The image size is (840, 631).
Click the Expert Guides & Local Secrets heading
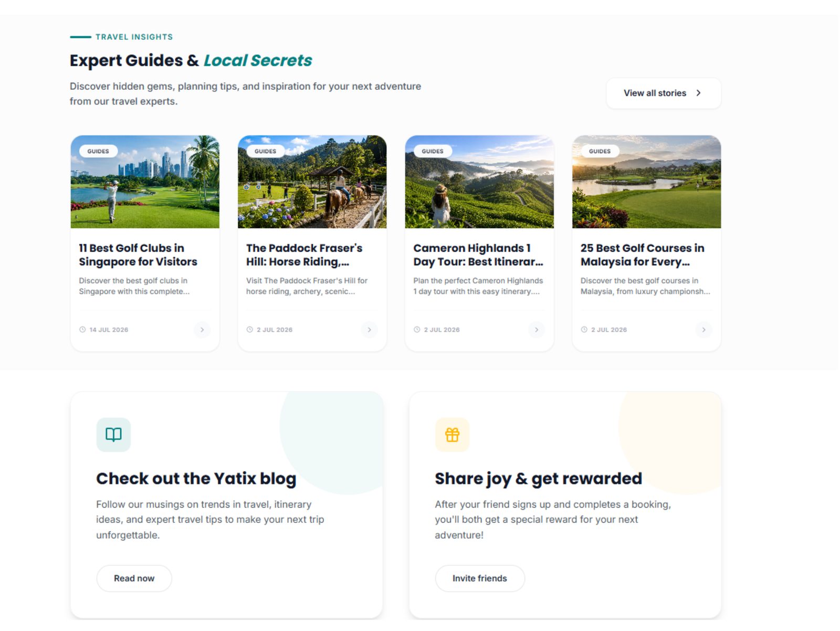(x=191, y=61)
